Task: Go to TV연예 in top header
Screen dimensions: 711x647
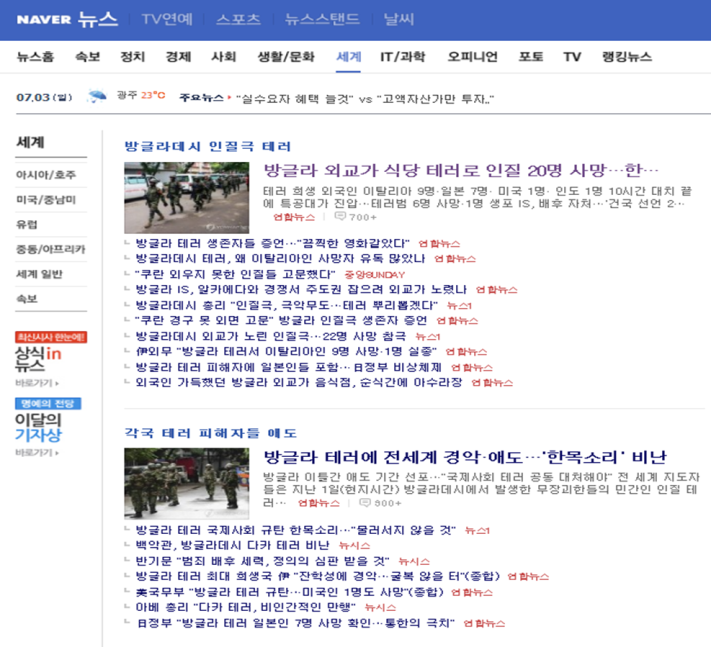Action: tap(167, 19)
